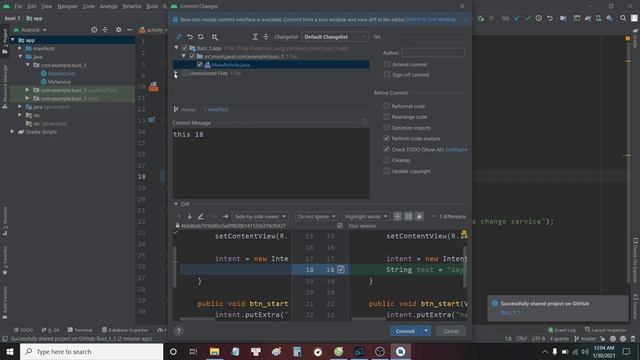The image size is (640, 360).
Task: Click the Switch to tool window link
Action: click(x=431, y=19)
